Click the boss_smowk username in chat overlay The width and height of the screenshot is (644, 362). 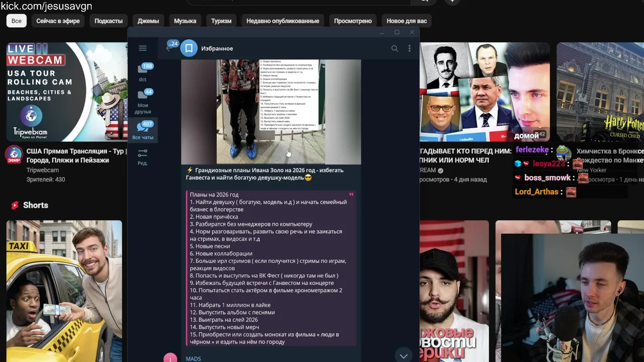click(x=547, y=177)
